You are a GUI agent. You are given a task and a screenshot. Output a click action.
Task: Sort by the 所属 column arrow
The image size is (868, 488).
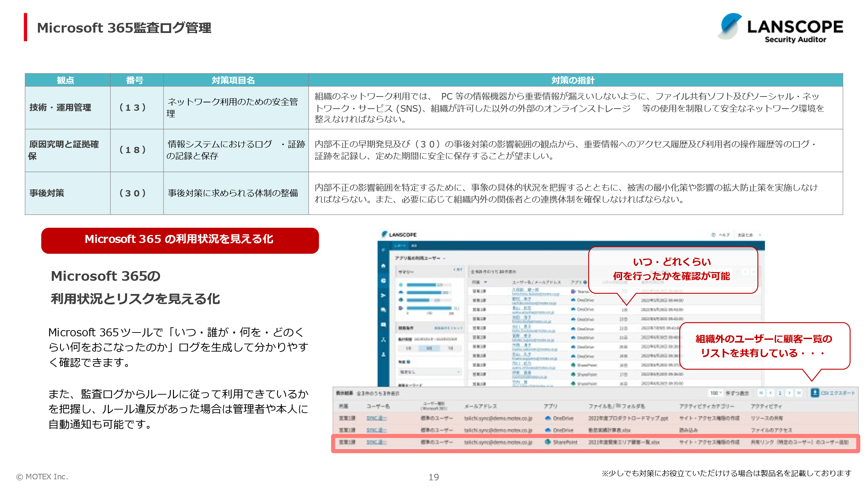[x=485, y=282]
